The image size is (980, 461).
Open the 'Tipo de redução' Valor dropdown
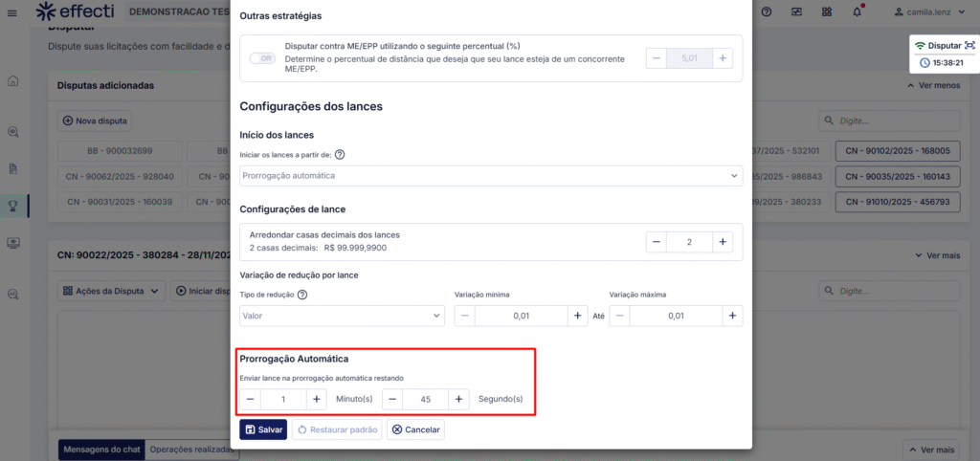[x=342, y=316]
